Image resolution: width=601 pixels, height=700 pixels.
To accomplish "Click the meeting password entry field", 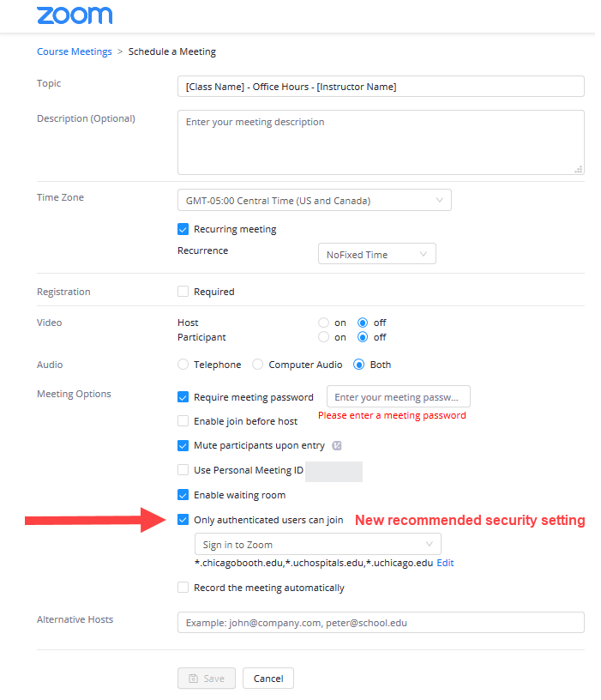I will point(398,396).
